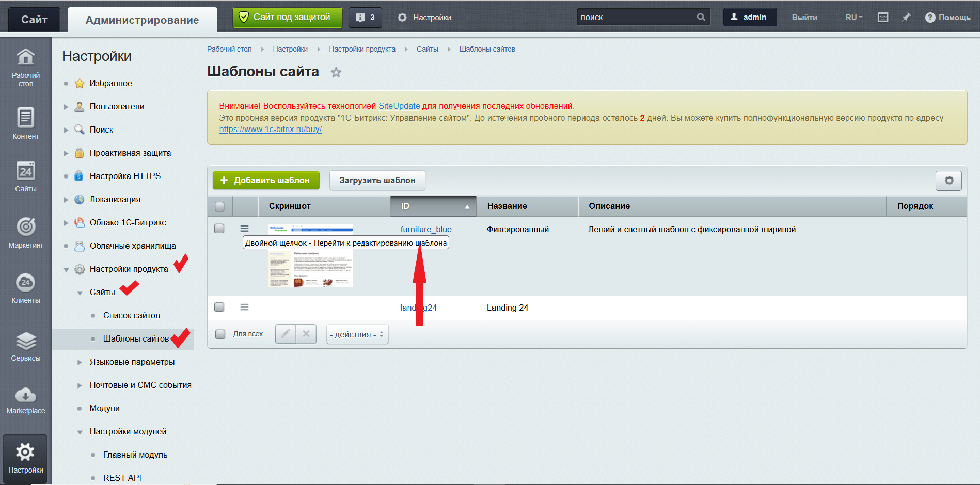Open the действия dropdown
This screenshot has width=980, height=485.
(357, 334)
